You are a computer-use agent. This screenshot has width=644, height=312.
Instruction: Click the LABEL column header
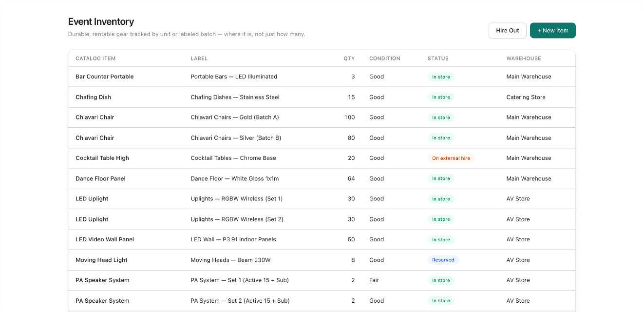(199, 58)
